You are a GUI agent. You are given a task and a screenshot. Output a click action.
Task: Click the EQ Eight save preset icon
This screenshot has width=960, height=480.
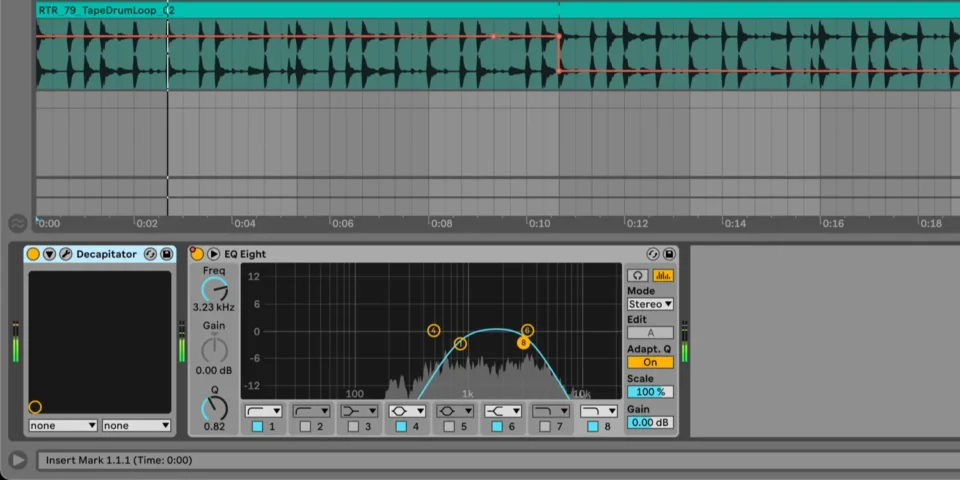[669, 254]
